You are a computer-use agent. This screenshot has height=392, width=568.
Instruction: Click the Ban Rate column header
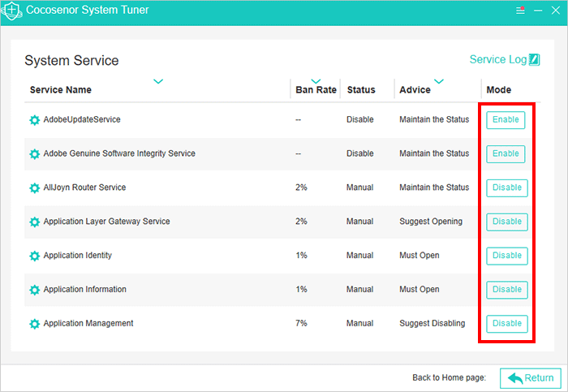pyautogui.click(x=316, y=90)
